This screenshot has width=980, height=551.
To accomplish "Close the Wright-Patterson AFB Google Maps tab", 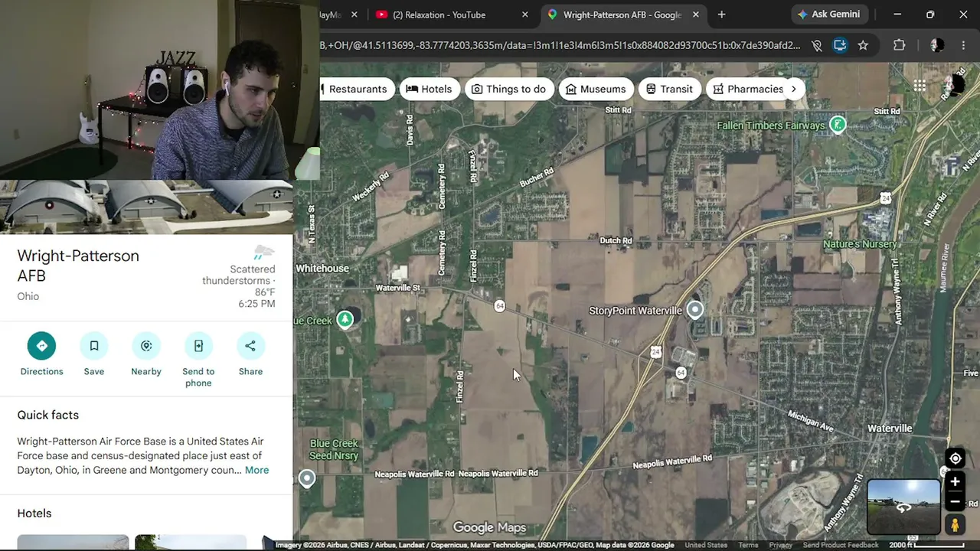I will coord(696,15).
